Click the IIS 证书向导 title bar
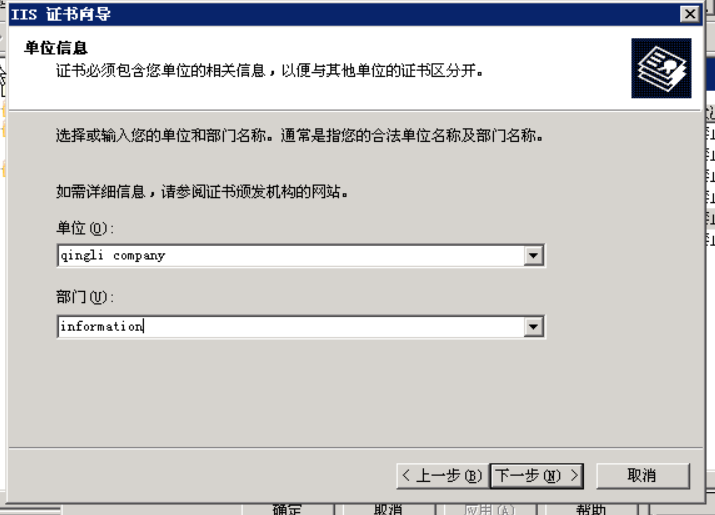This screenshot has width=715, height=515. (344, 14)
